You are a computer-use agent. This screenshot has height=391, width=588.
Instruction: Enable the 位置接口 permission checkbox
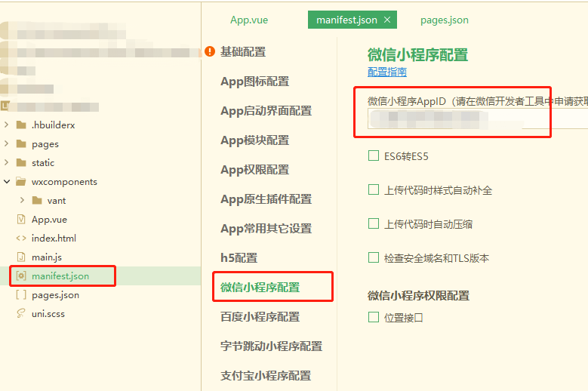coord(374,317)
